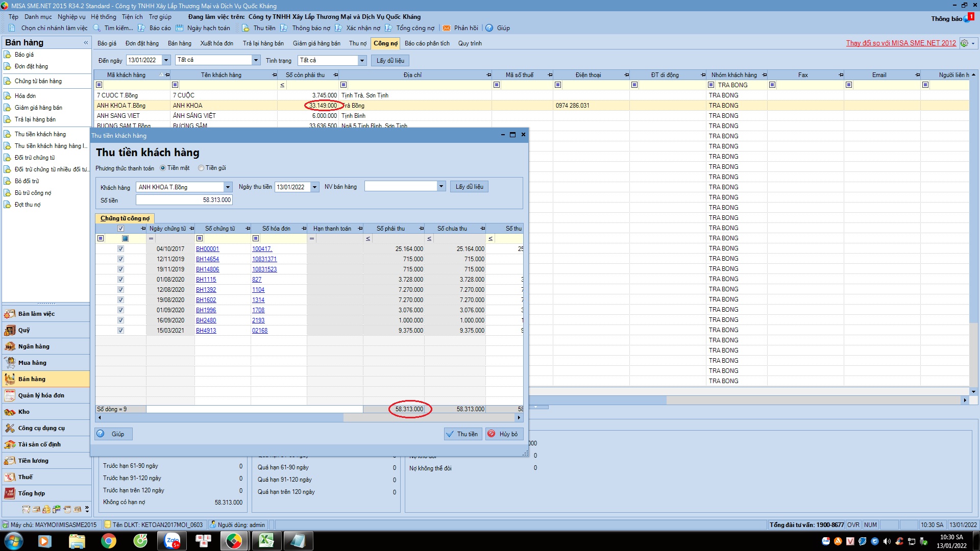Viewport: 980px width, 551px height.
Task: Open the Danh mục menu
Action: coord(38,17)
